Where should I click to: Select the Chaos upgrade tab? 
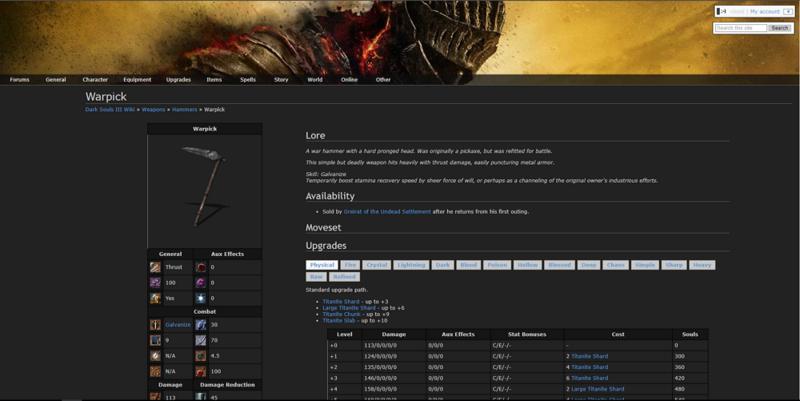[x=616, y=265]
